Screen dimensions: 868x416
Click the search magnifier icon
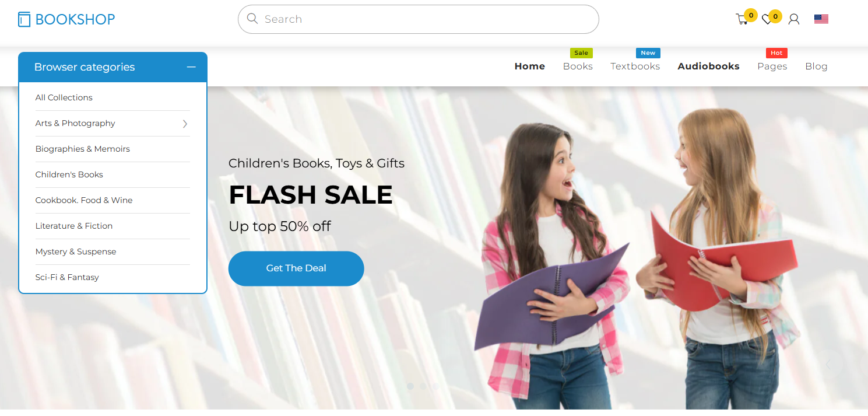click(x=252, y=19)
